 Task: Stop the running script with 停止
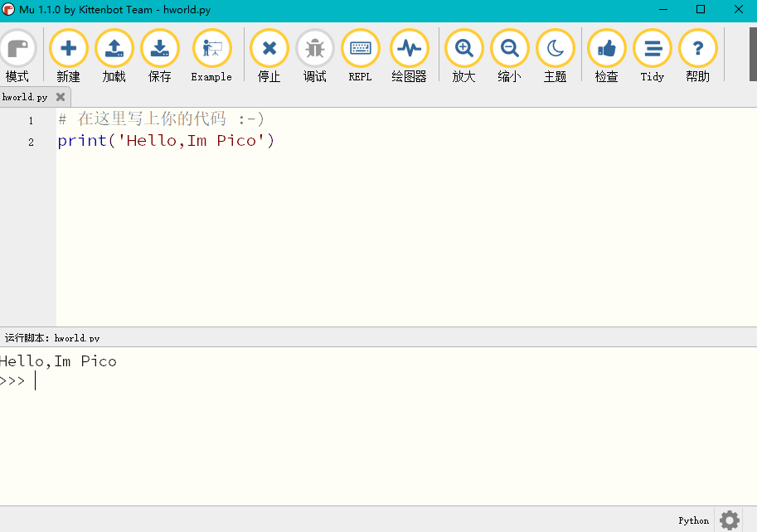(x=269, y=56)
